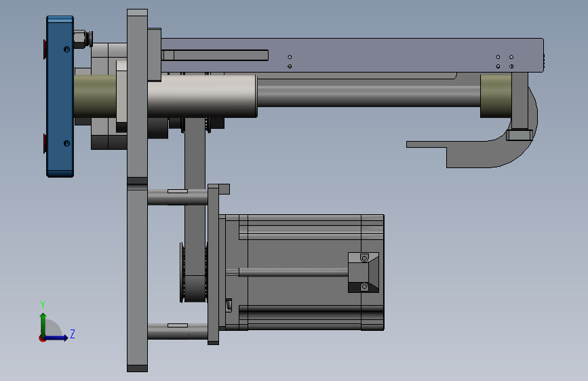Screen dimensions: 588x381
Task: Pick the bottom standoff spacer rod
Action: click(x=178, y=332)
